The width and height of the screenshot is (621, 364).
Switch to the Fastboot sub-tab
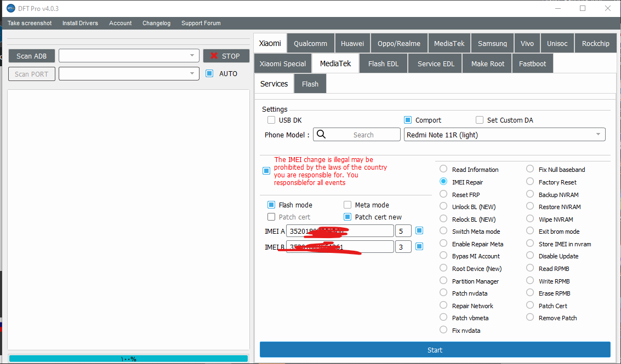point(532,63)
